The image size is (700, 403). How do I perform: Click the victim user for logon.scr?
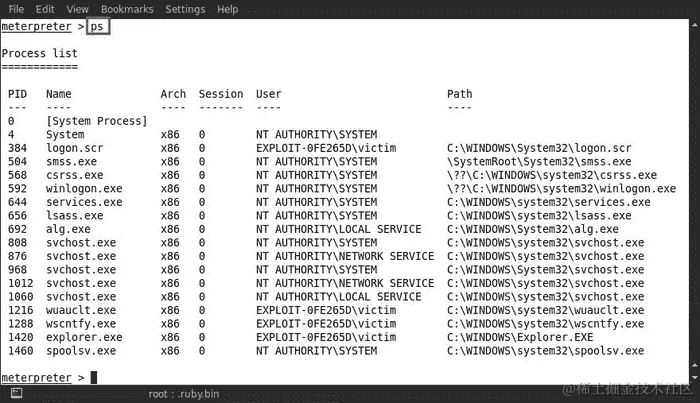tap(326, 148)
